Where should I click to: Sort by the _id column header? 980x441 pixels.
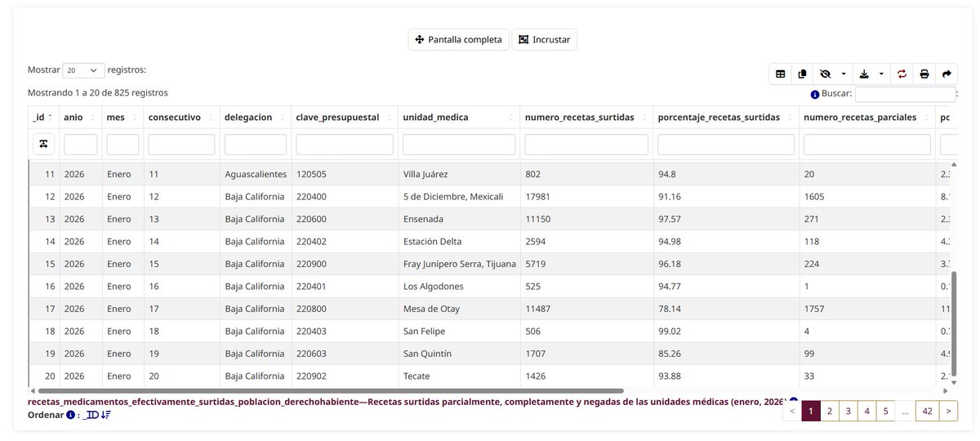43,117
